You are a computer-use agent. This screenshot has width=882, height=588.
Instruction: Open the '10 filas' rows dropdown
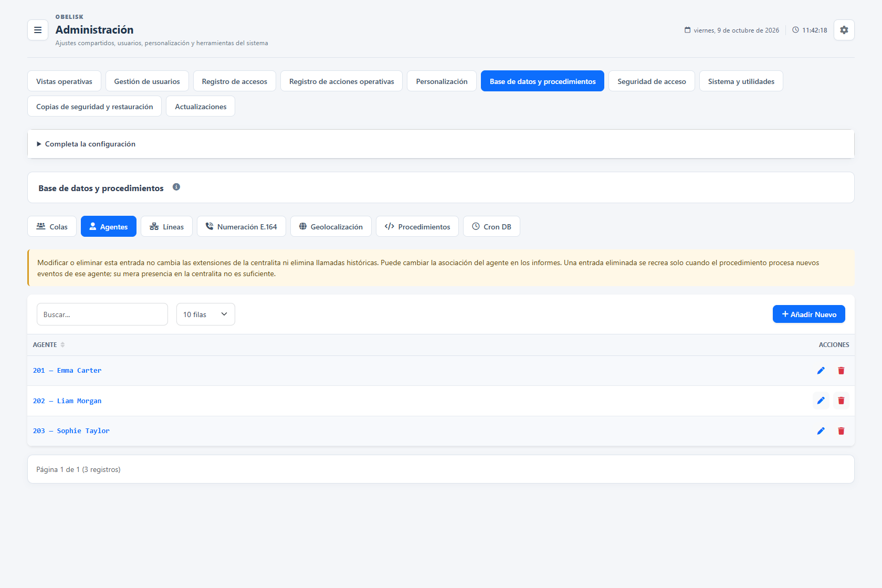tap(206, 314)
